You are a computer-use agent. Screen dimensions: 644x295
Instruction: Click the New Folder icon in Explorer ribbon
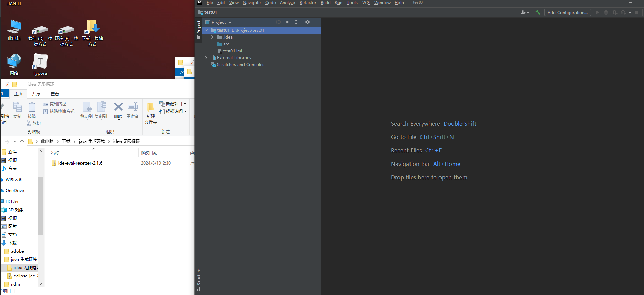point(150,107)
